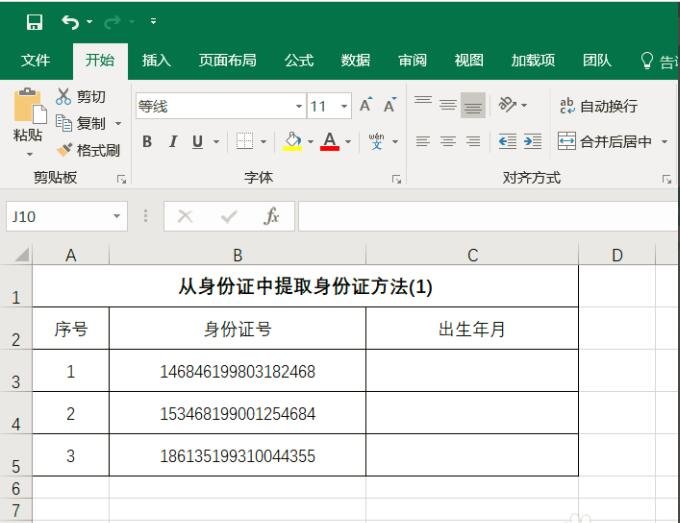Toggle Center horizontal alignment
Screen dimensions: 680x523
pyautogui.click(x=448, y=141)
